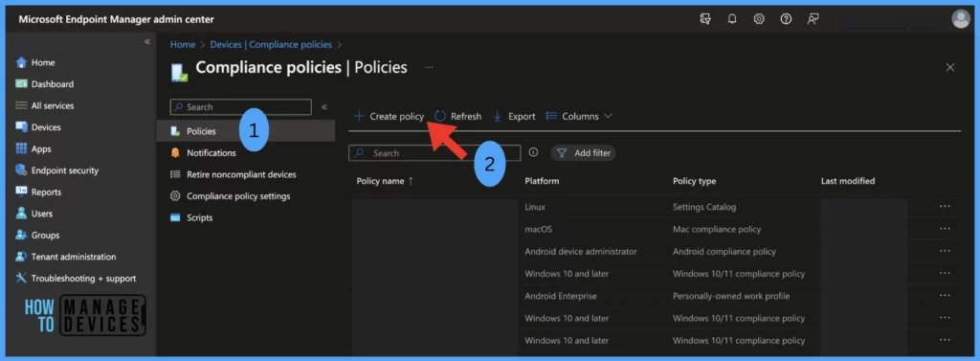This screenshot has height=361, width=980.
Task: Sort by Last modified column header
Action: tap(848, 181)
